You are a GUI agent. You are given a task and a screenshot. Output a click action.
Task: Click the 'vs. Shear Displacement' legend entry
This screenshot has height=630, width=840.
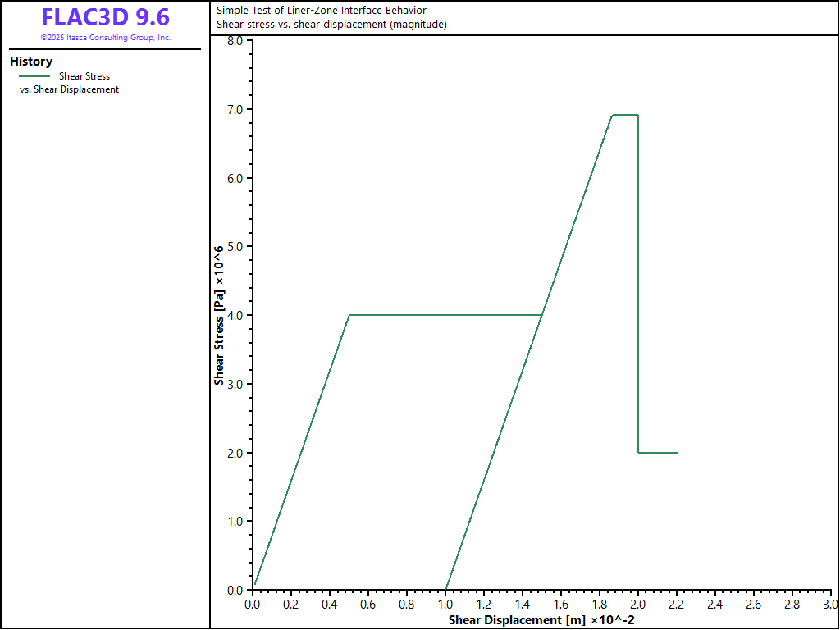69,89
